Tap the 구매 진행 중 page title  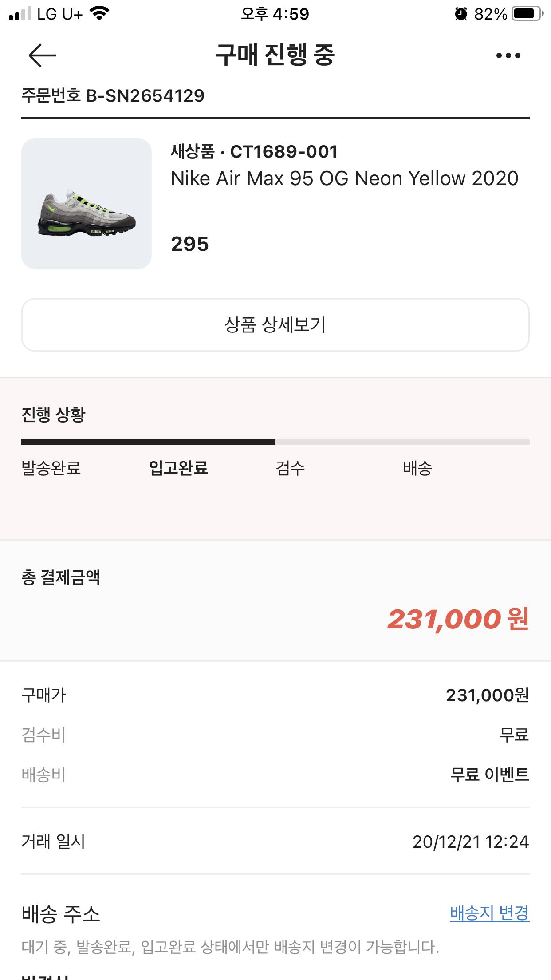275,55
